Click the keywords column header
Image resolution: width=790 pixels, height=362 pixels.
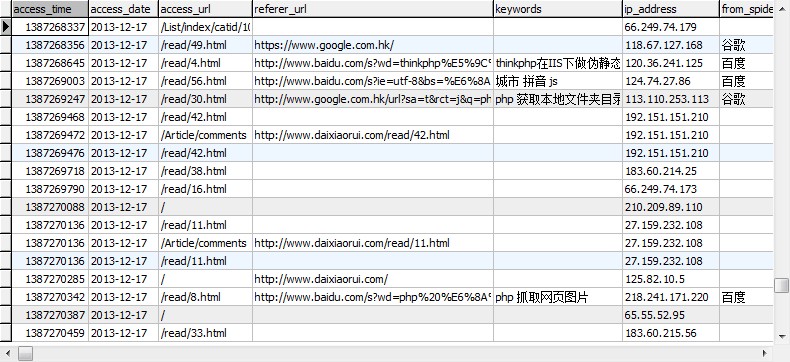(x=557, y=9)
